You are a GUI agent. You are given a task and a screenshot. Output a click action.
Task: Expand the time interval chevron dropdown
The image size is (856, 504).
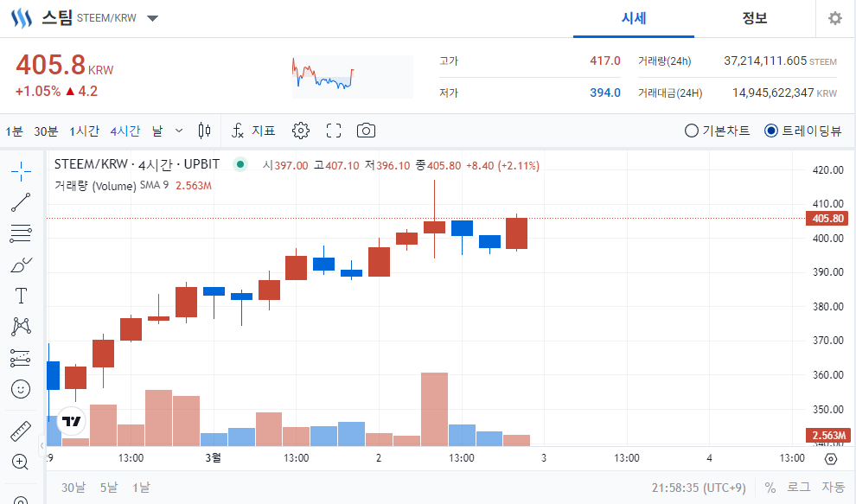179,131
